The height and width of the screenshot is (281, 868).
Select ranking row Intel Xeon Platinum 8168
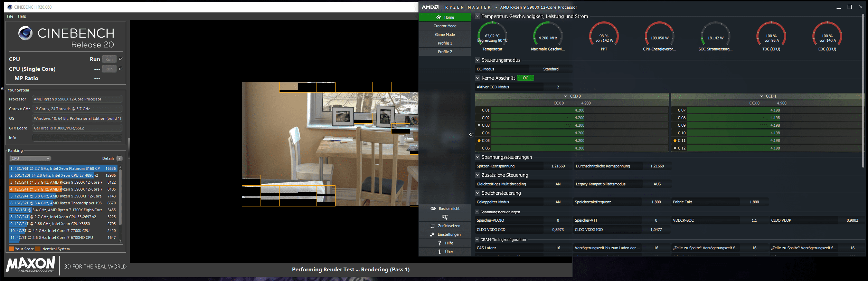point(63,168)
